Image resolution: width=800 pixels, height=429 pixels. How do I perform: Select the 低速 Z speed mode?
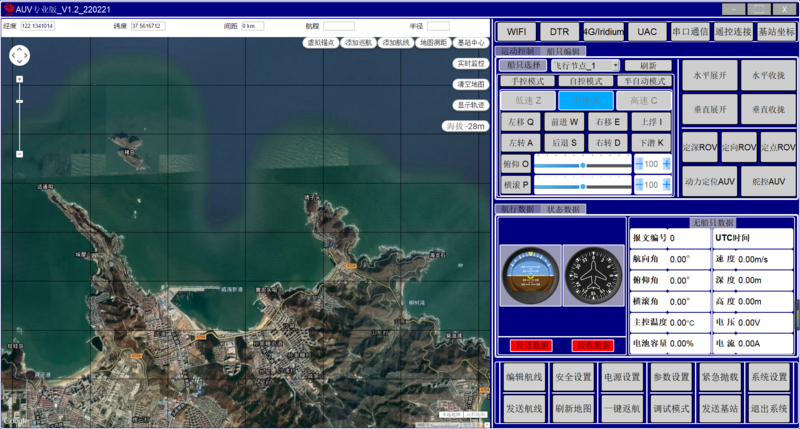point(528,100)
